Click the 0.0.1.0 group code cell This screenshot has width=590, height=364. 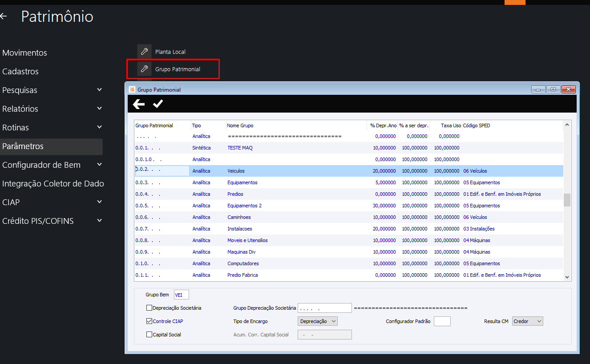[x=162, y=159]
